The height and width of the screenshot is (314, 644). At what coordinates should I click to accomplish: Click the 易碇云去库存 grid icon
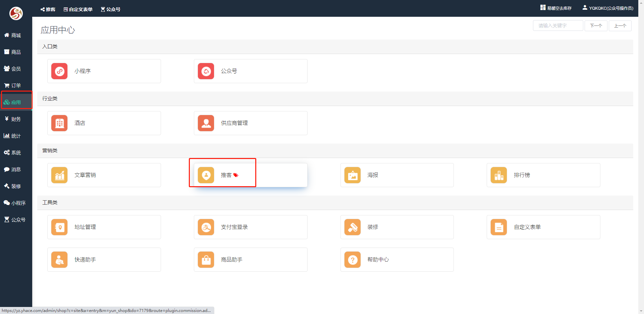point(543,7)
